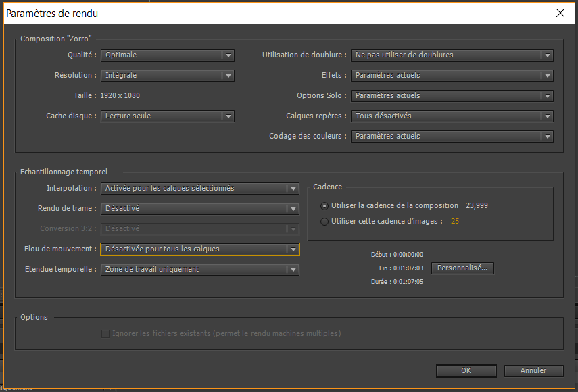Expand the Effets dropdown

452,76
